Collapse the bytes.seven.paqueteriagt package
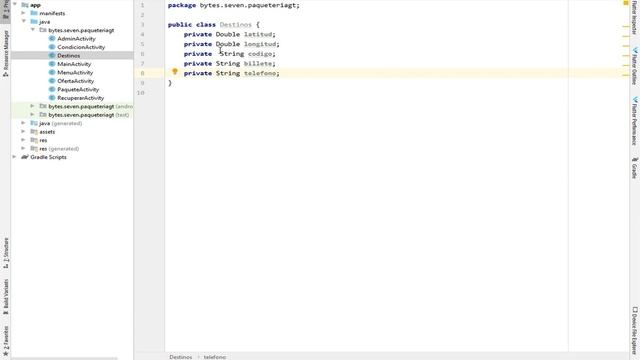The width and height of the screenshot is (640, 360). (x=33, y=30)
